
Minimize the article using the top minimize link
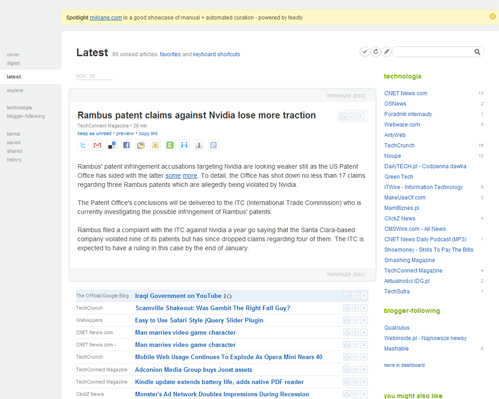(346, 96)
